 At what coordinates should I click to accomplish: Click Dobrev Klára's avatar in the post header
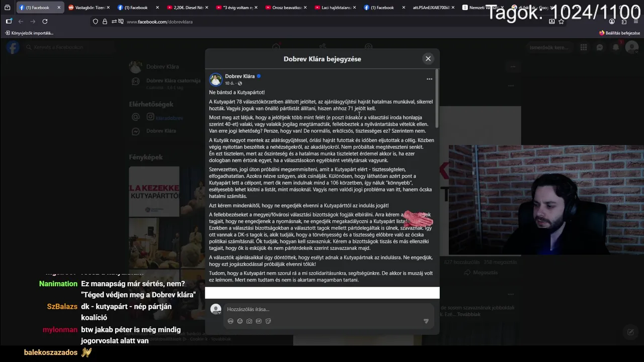click(x=216, y=79)
